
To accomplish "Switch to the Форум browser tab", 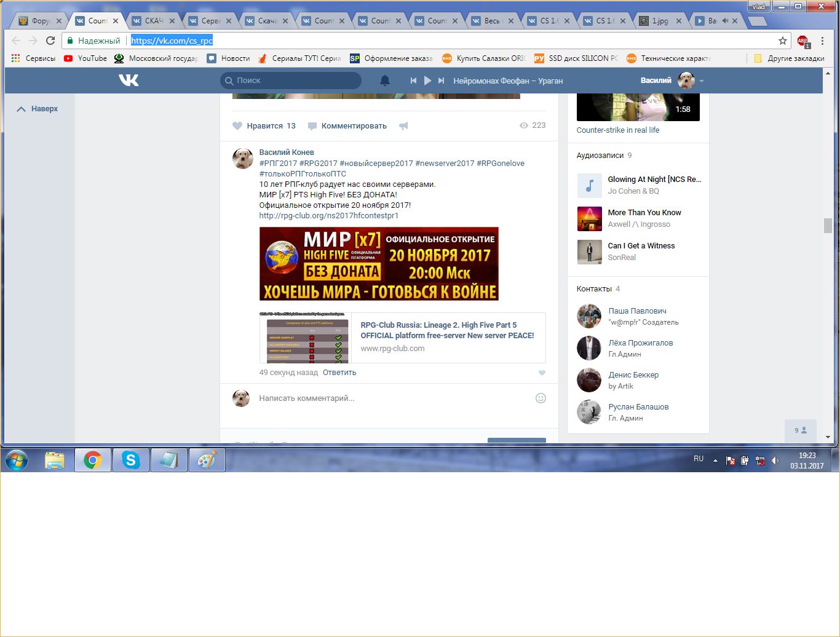I will 40,20.
